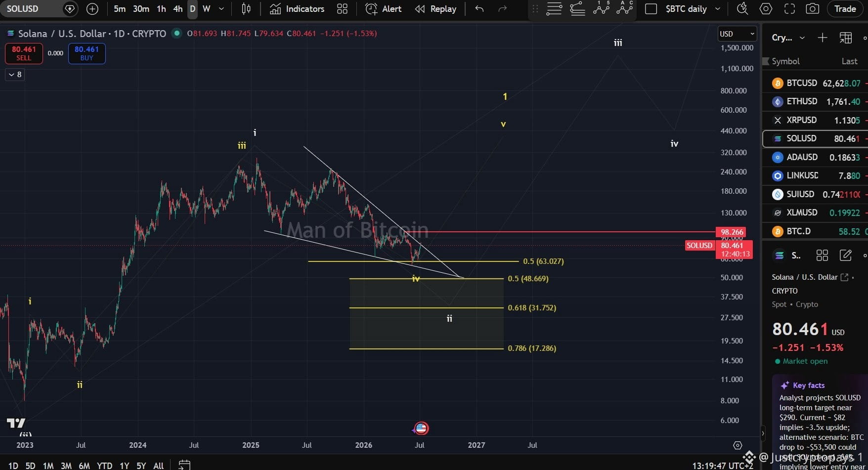Screen dimensions: 868x470
Task: Set chart range to YTD
Action: click(x=104, y=466)
